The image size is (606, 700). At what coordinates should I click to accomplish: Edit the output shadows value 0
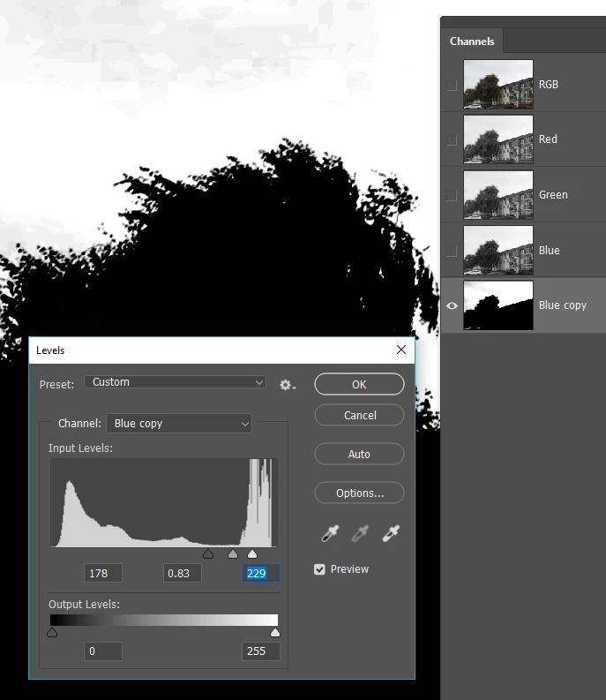[x=103, y=651]
